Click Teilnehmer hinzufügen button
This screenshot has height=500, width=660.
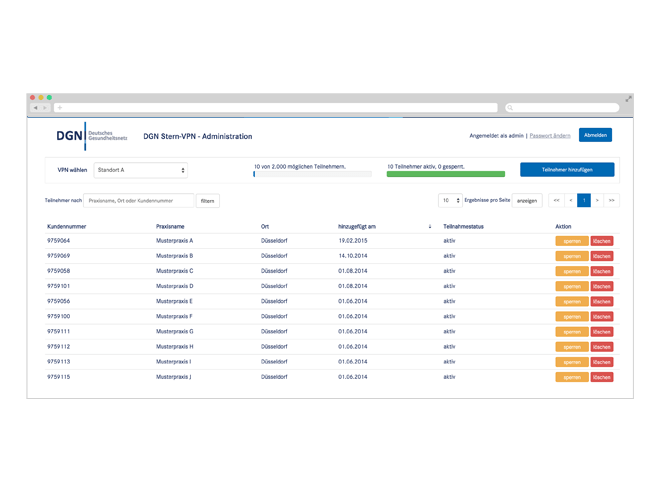click(567, 170)
